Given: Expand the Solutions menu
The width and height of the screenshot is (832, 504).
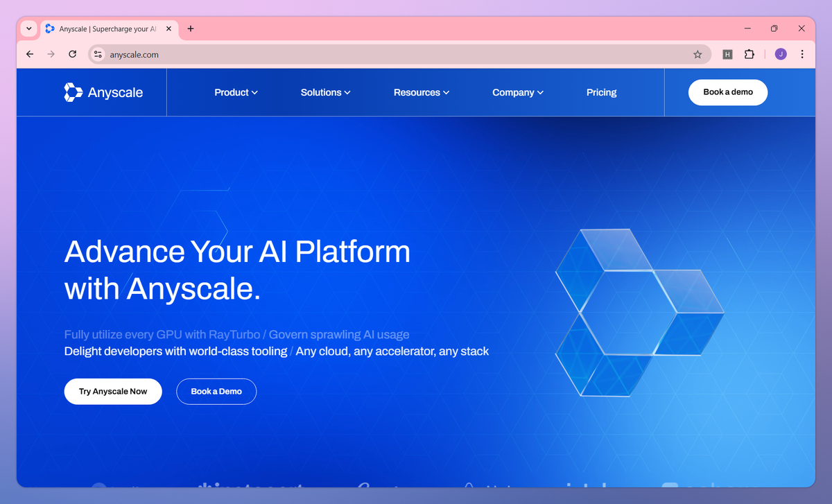Looking at the screenshot, I should pos(325,92).
